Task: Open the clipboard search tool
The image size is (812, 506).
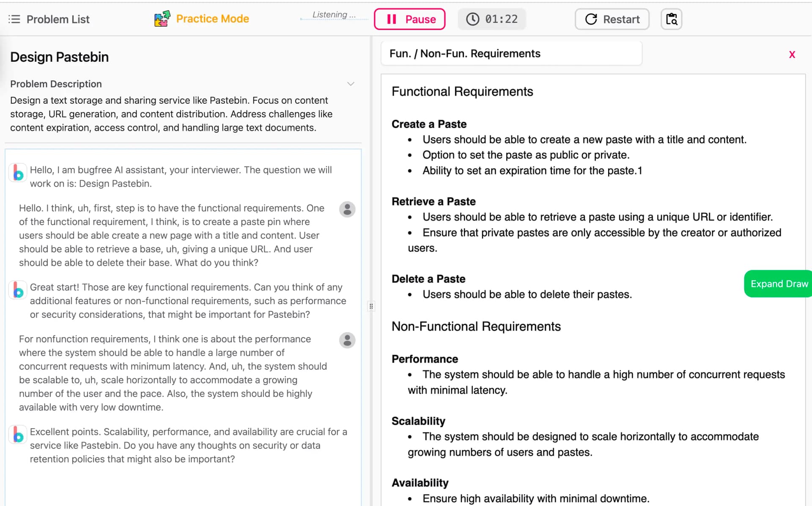Action: click(671, 19)
